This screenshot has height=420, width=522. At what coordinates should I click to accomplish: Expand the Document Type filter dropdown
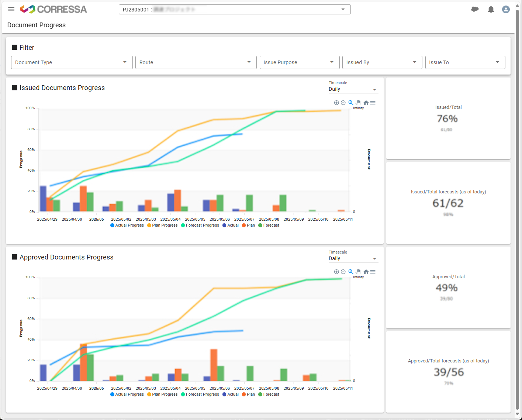[x=72, y=62]
